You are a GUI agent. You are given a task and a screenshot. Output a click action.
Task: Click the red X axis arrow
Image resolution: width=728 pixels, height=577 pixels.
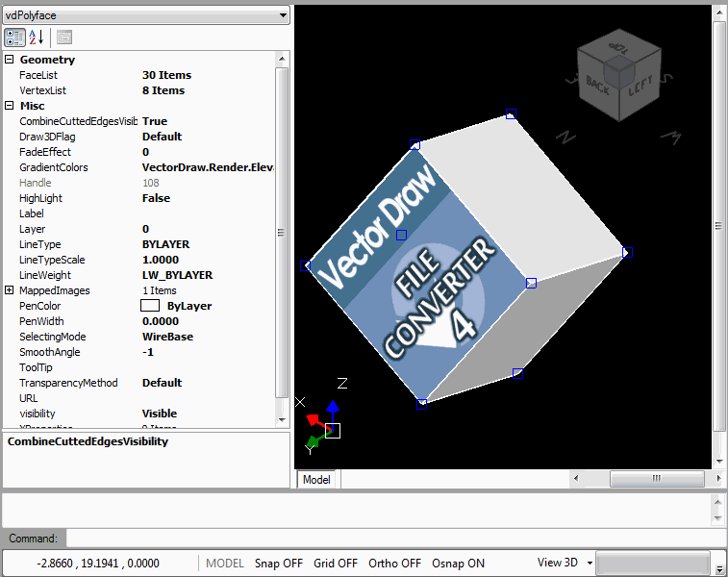313,419
